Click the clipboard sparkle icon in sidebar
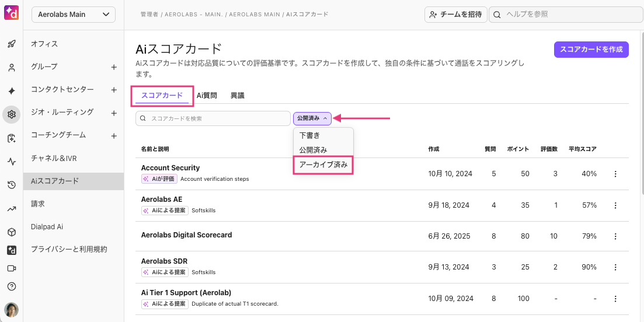The image size is (644, 322). coord(12,139)
